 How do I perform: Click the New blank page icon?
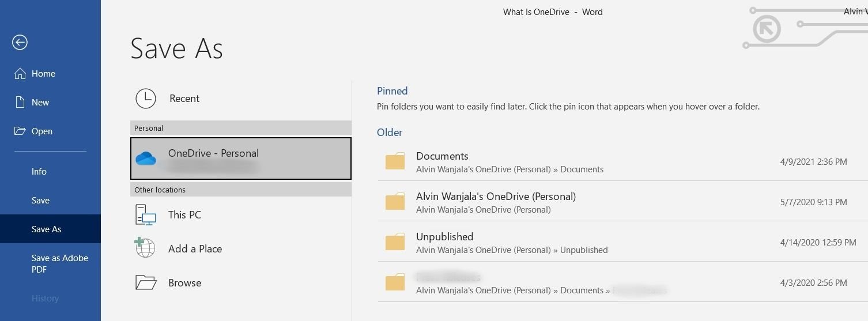tap(20, 103)
